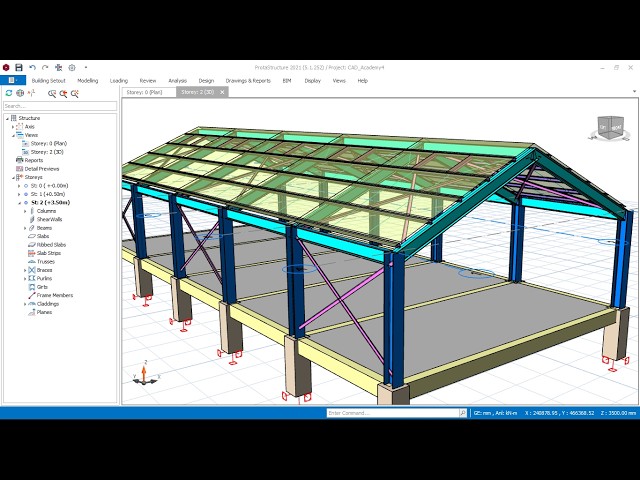Open the Drawings & Reports ribbon tab
Image resolution: width=640 pixels, height=480 pixels.
(x=248, y=81)
